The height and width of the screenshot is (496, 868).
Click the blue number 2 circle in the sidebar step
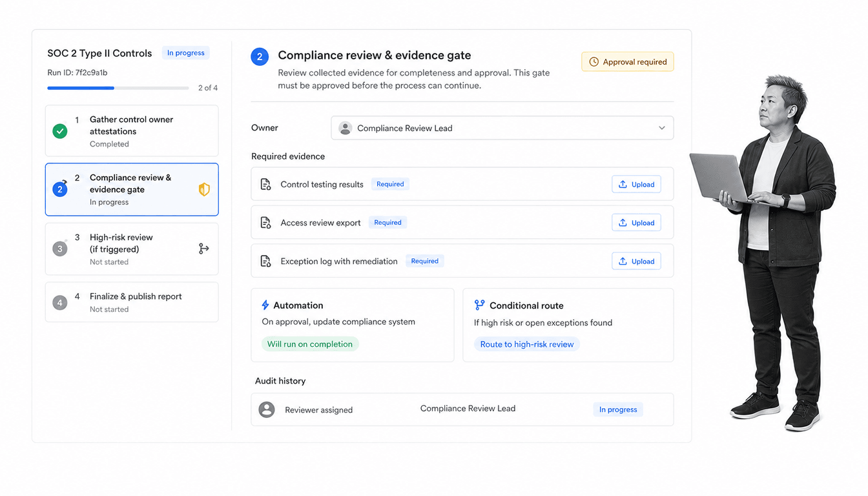60,189
